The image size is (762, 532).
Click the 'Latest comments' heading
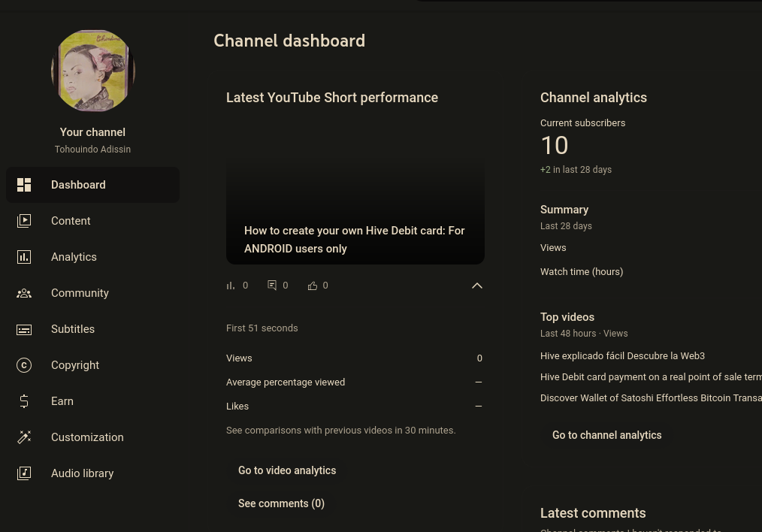tap(593, 513)
